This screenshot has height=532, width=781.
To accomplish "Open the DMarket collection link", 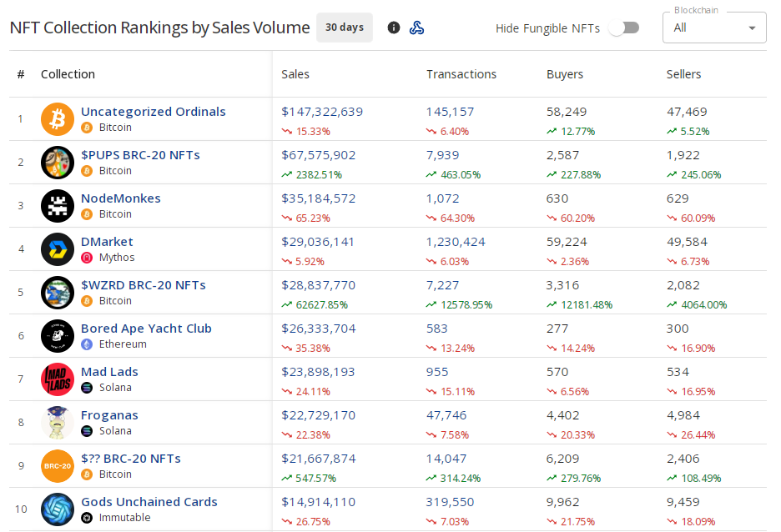I will click(x=107, y=241).
